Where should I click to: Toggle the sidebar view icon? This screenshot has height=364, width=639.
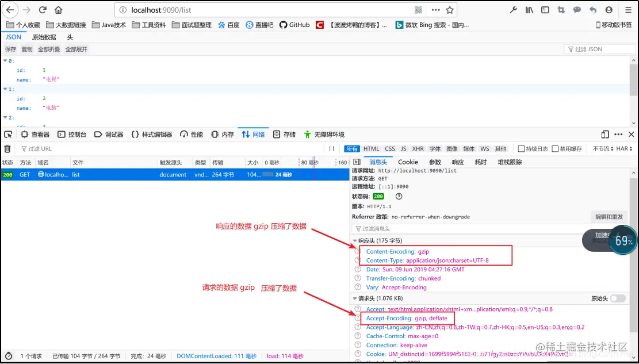click(x=545, y=10)
